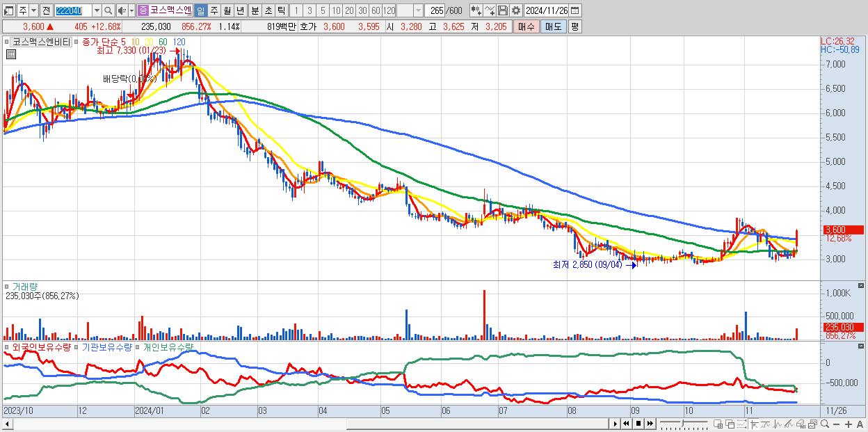This screenshot has width=868, height=432.
Task: Zoom out chart with the minus icon
Action: [837, 424]
